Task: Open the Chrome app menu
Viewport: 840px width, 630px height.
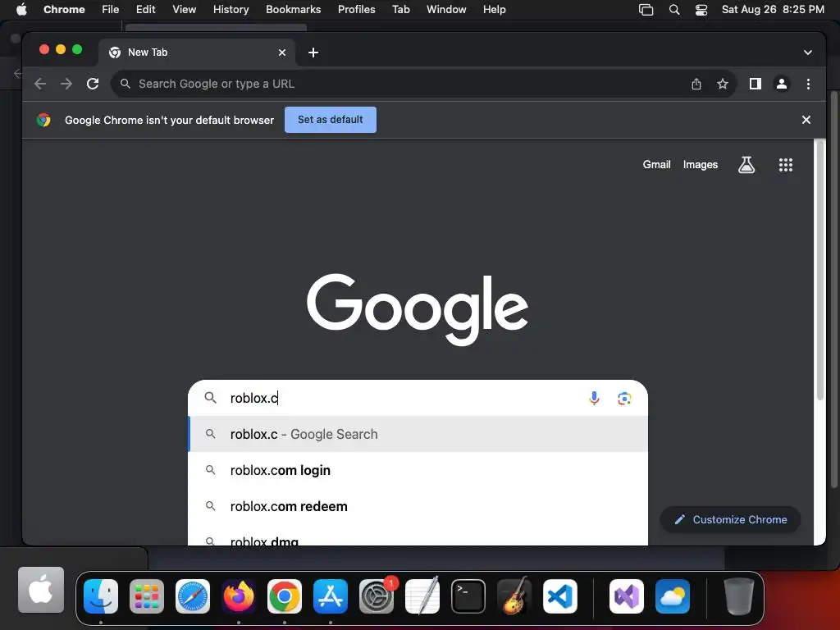Action: [64, 9]
